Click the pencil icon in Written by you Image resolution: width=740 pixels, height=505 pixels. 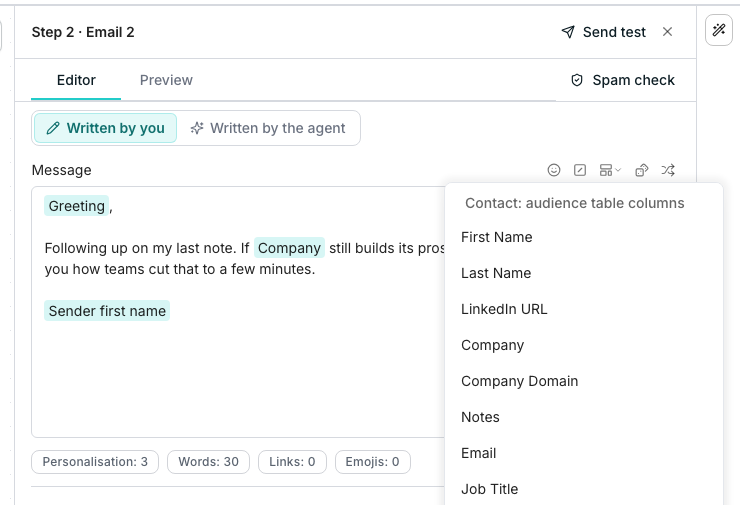click(x=53, y=128)
